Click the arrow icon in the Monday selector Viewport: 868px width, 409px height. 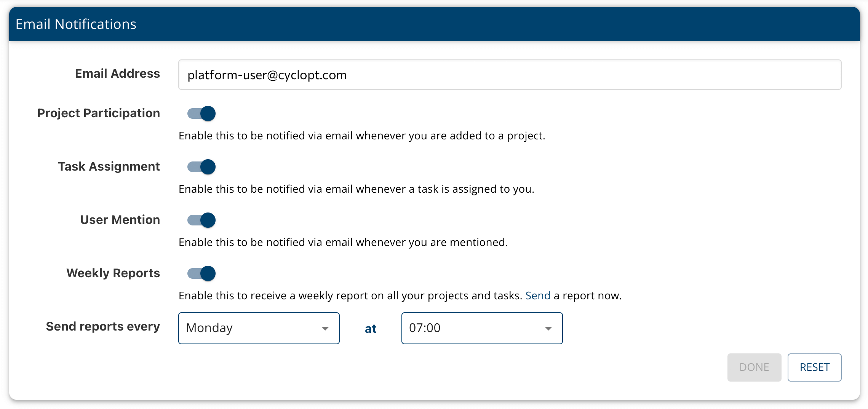(x=325, y=329)
